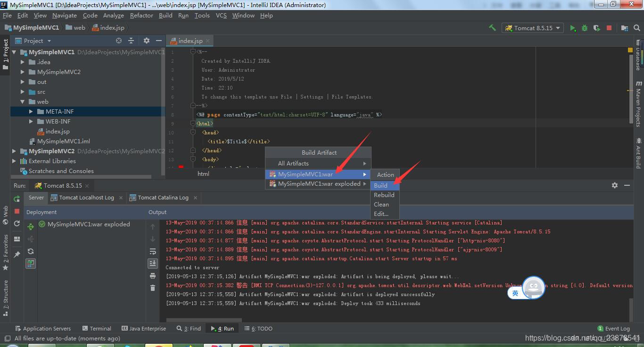644x347 pixels.
Task: Expand External Libraries node
Action: pyautogui.click(x=14, y=161)
